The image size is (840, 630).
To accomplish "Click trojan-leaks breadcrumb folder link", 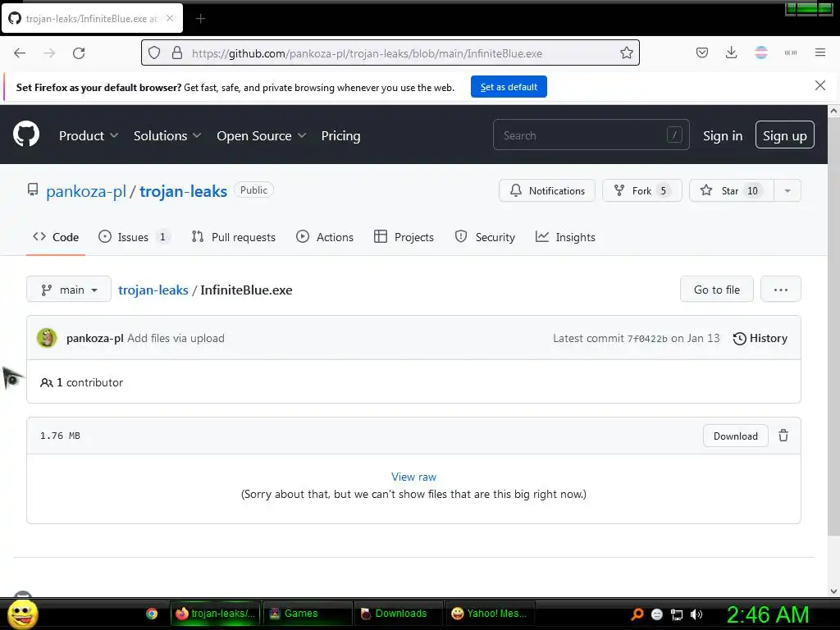I will [153, 290].
